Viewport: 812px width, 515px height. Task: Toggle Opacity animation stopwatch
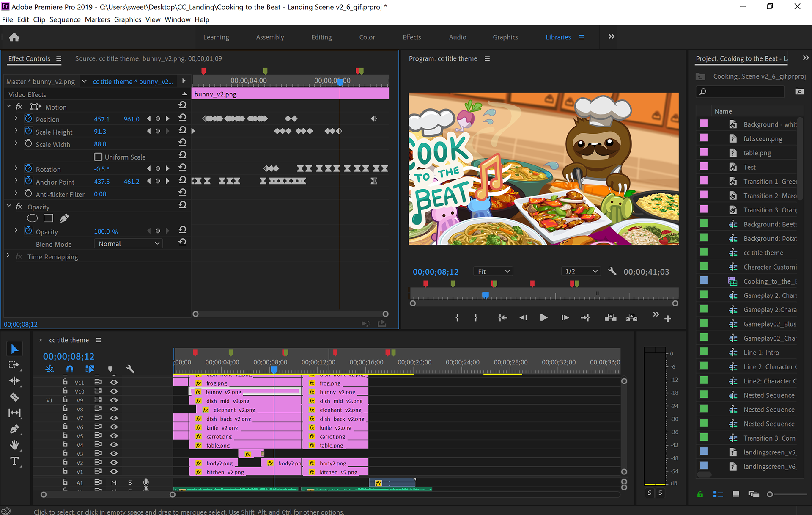(28, 231)
